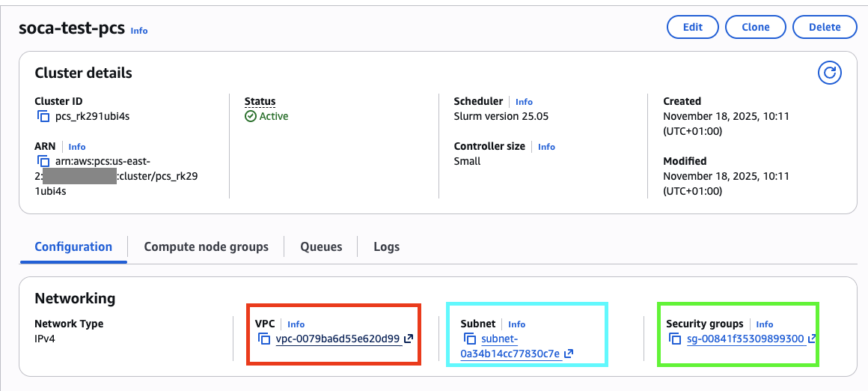868x391 pixels.
Task: Copy the VPC ID
Action: click(264, 339)
